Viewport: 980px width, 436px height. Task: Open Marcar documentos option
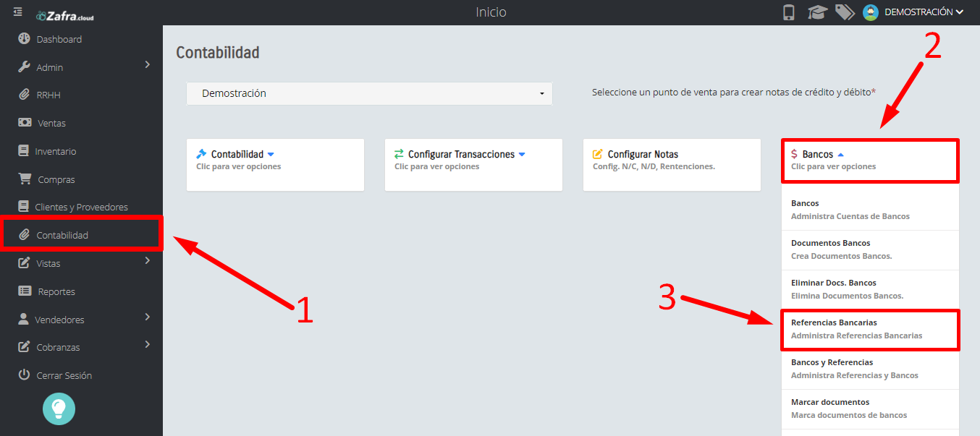pyautogui.click(x=870, y=409)
